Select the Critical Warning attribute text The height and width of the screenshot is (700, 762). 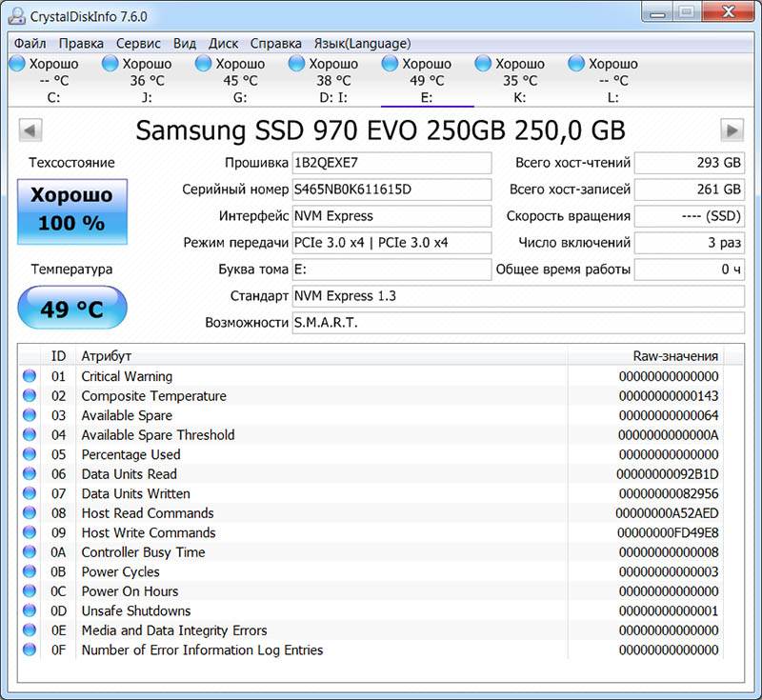coord(127,376)
